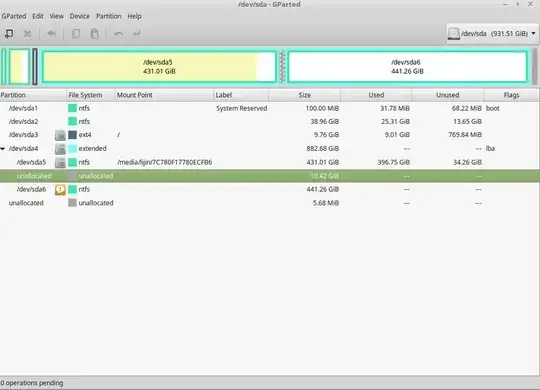540x390 pixels.
Task: Click the Apply all operations icon
Action: pyautogui.click(x=137, y=33)
